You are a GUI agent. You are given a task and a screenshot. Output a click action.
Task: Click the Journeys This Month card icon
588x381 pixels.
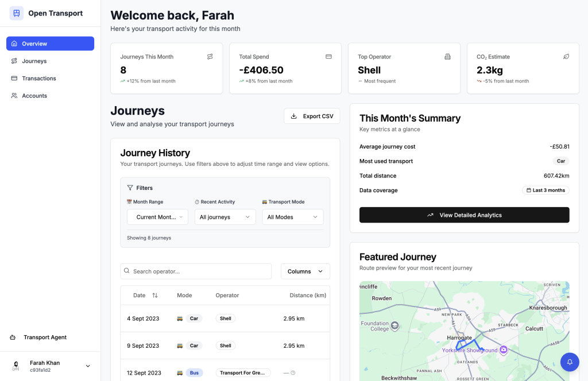(210, 57)
